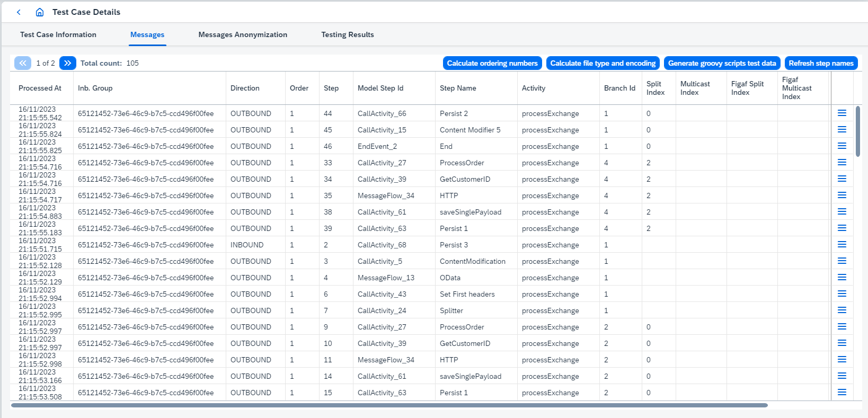The width and height of the screenshot is (868, 418).
Task: Open Messages Anonymization tab
Action: point(243,34)
